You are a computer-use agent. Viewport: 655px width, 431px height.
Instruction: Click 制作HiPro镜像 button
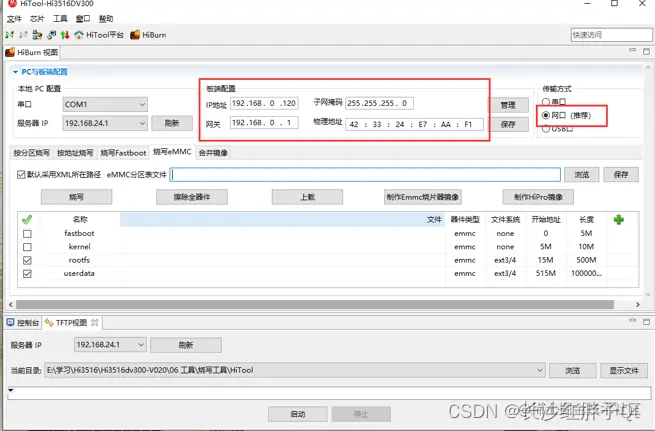pos(538,197)
